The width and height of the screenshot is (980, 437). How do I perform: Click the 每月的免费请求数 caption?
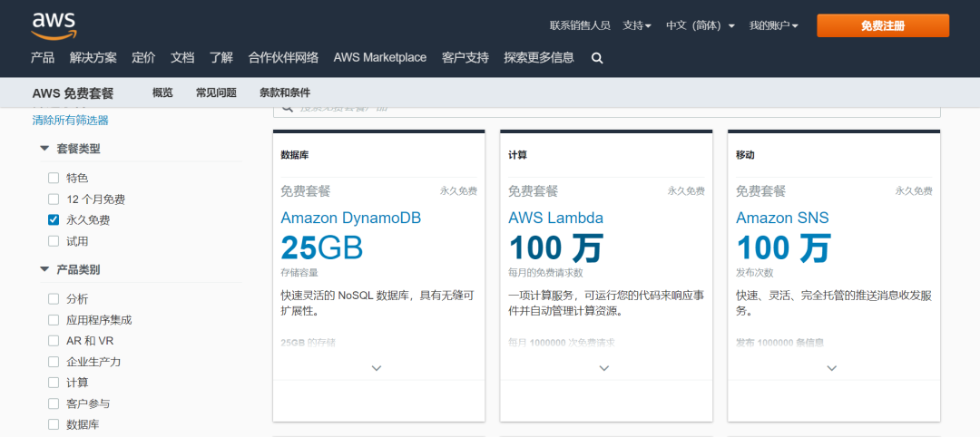click(545, 273)
